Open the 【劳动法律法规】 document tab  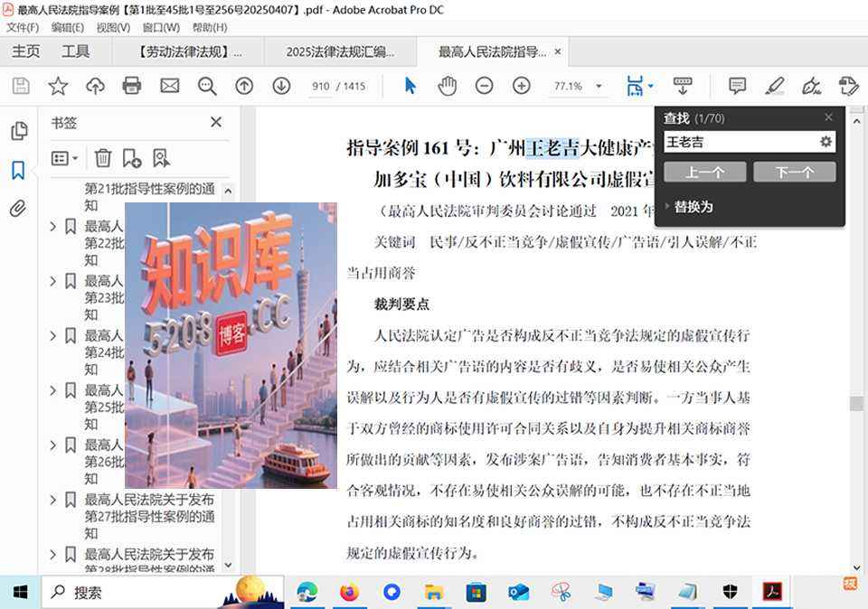tap(188, 52)
